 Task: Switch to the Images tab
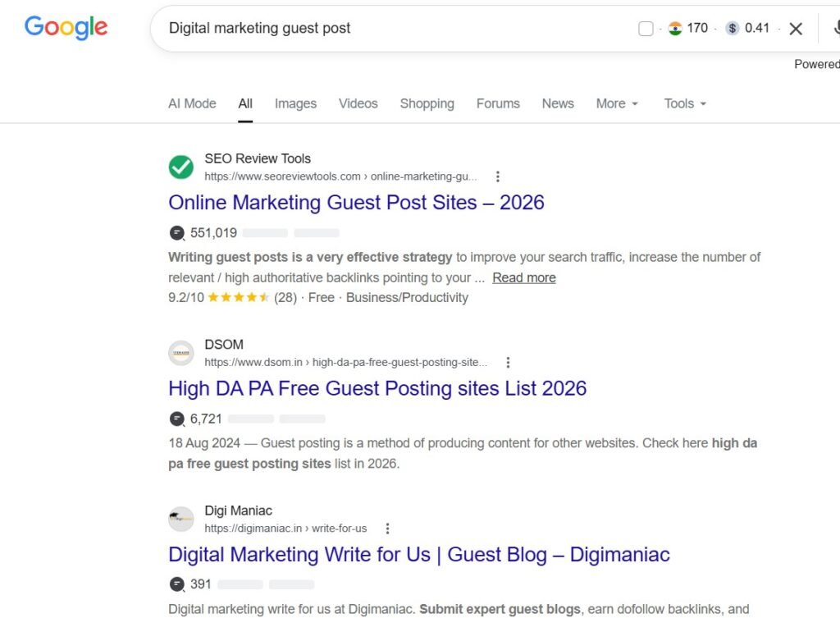click(x=295, y=103)
